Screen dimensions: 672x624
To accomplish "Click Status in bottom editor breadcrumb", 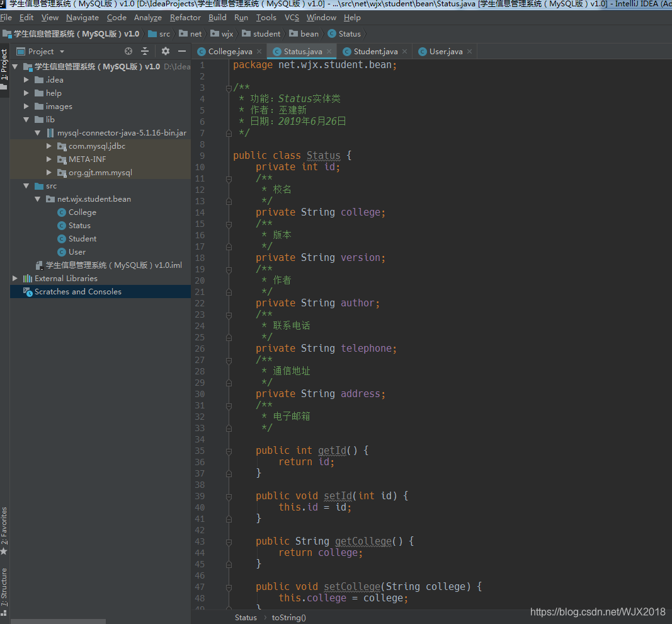I will 246,618.
